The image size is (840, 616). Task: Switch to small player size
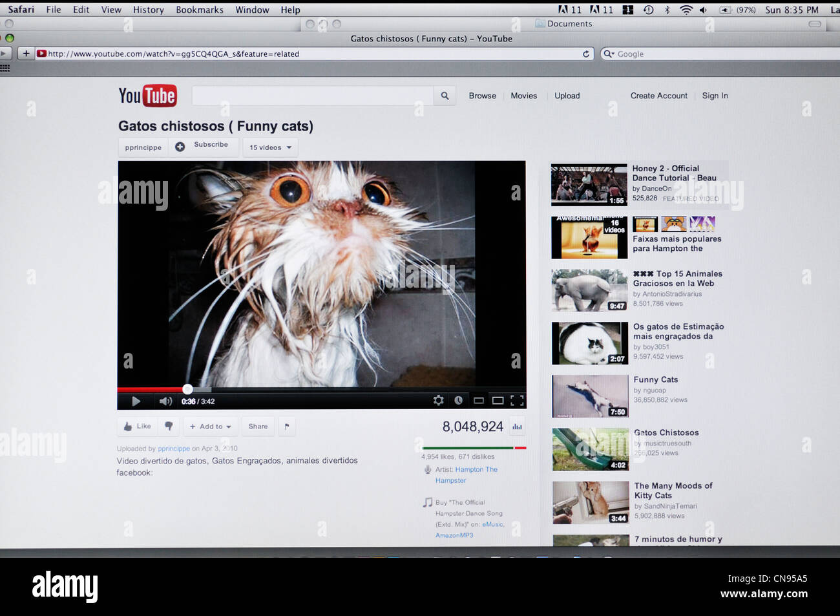[478, 401]
